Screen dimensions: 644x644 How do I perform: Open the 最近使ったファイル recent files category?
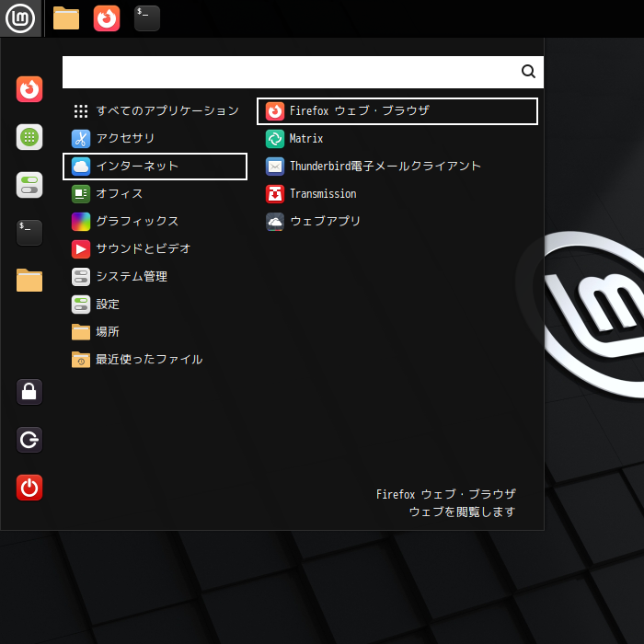155,360
